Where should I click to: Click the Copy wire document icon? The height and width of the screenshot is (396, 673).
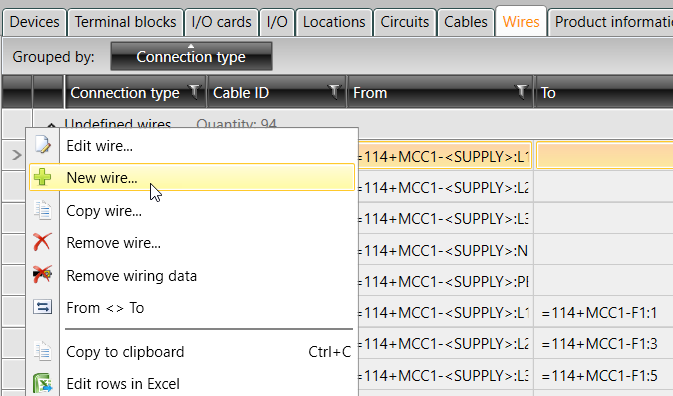pos(42,210)
